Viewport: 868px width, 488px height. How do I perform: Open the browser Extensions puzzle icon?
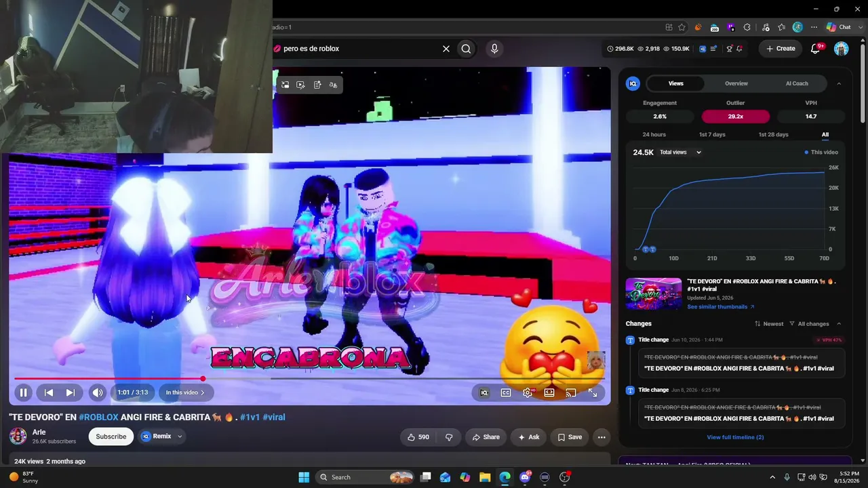click(747, 27)
